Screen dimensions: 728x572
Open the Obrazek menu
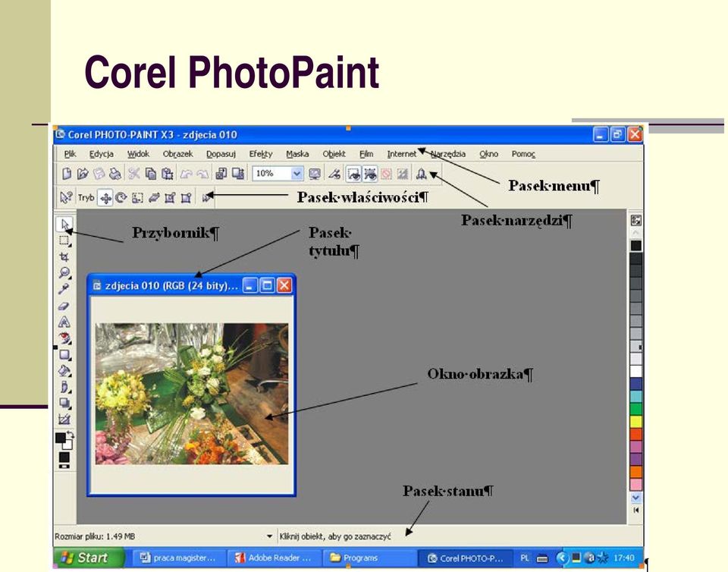point(177,154)
